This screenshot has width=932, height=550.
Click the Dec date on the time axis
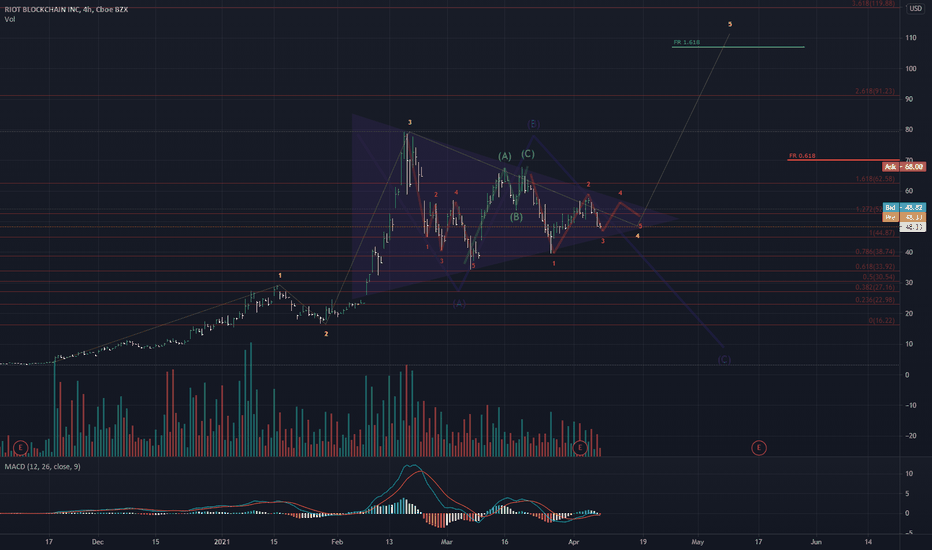[97, 542]
